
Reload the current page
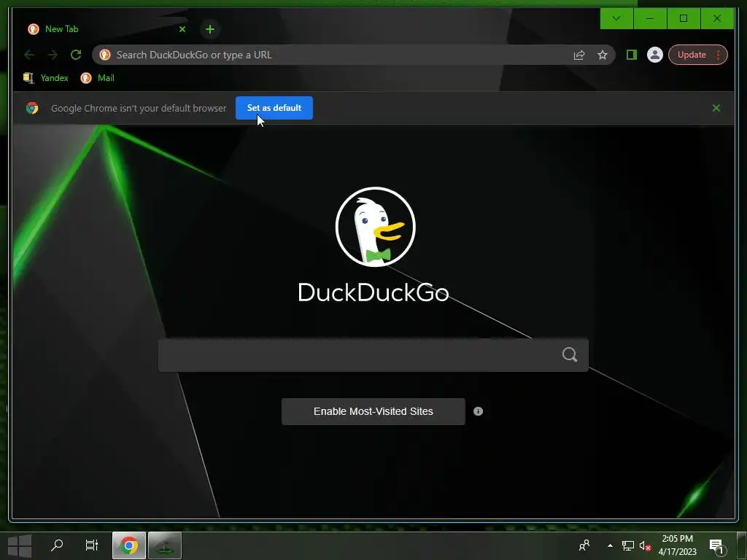pyautogui.click(x=76, y=55)
